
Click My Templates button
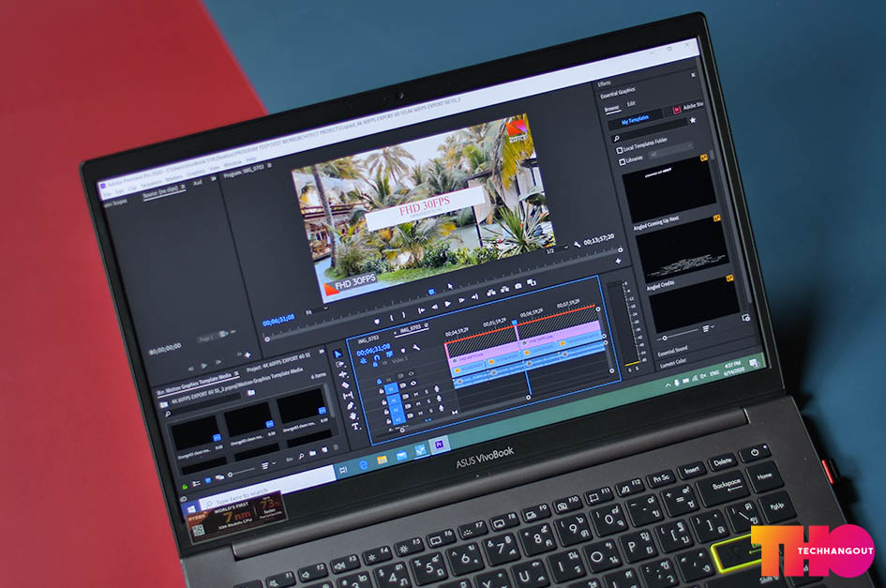(x=635, y=120)
